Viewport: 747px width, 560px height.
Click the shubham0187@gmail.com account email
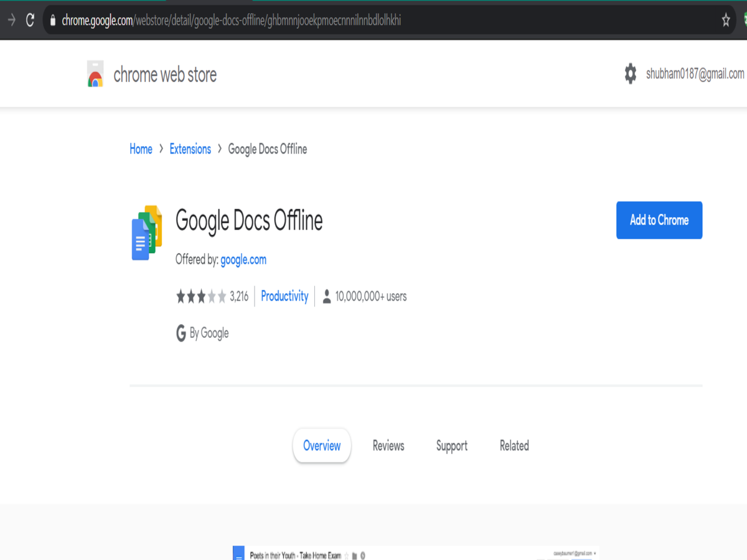point(695,74)
